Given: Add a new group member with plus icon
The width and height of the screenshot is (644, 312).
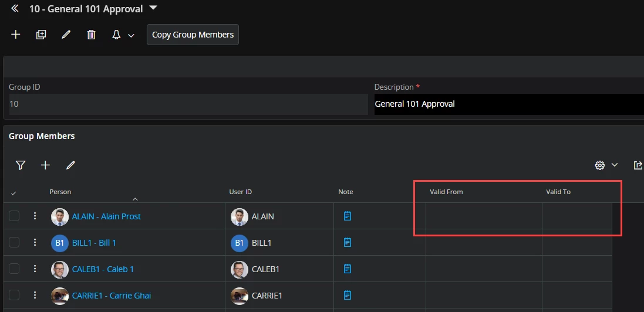Looking at the screenshot, I should tap(45, 165).
